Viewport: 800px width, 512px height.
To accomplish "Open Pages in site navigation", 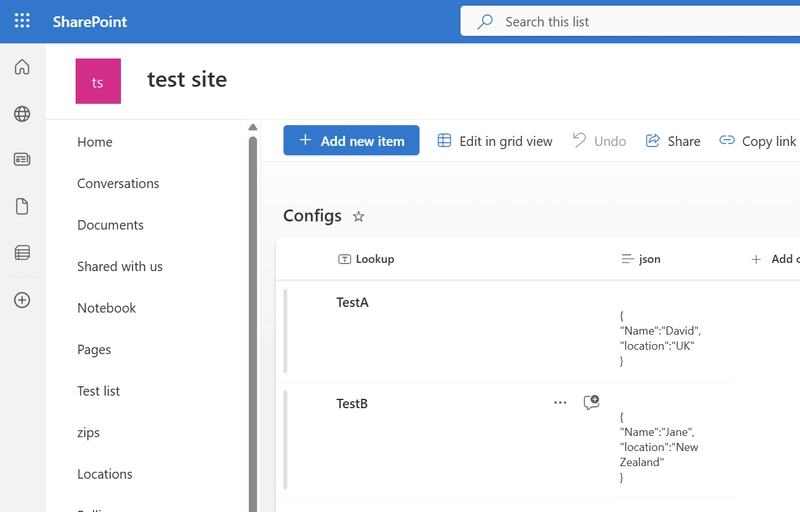I will click(x=94, y=350).
